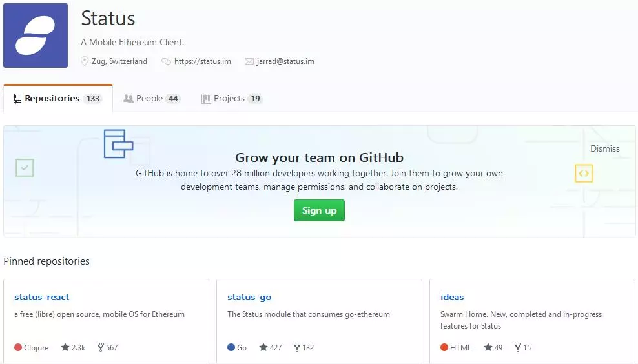Image resolution: width=638 pixels, height=364 pixels.
Task: Click the 427 stars count on status-go
Action: point(276,348)
